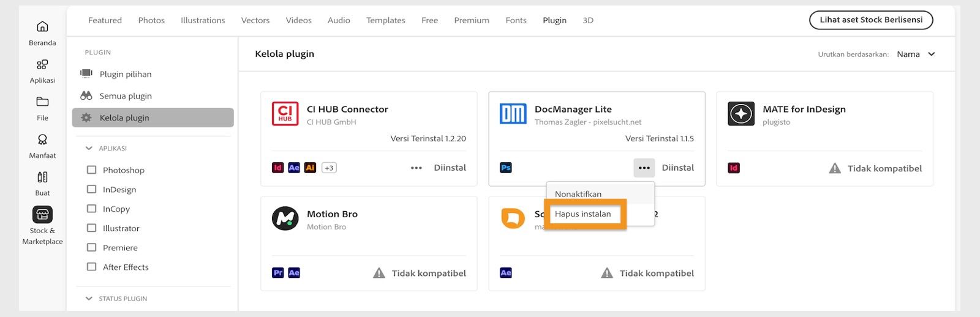Click After Effects badge on CI HUB card
This screenshot has width=980, height=317.
coord(294,168)
